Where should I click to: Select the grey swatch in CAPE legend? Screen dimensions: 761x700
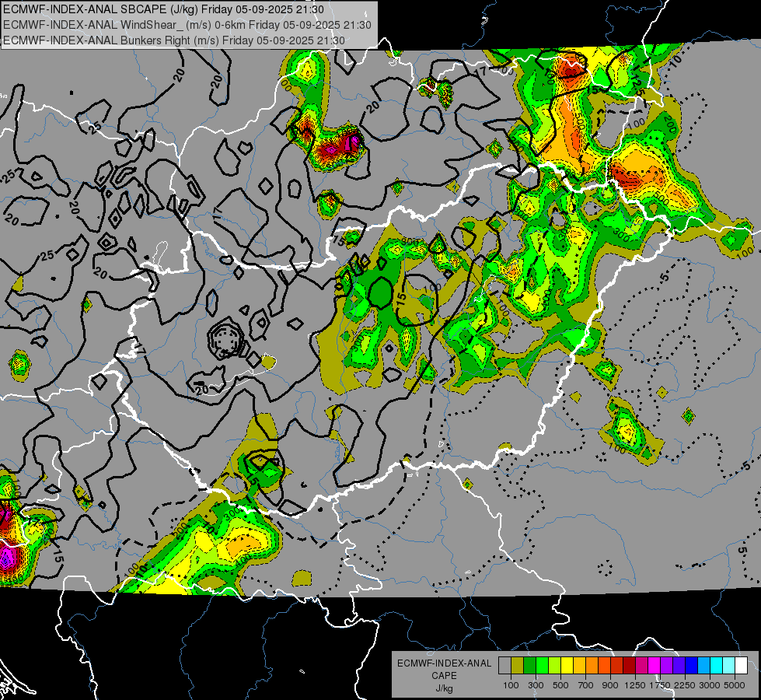pyautogui.click(x=504, y=666)
